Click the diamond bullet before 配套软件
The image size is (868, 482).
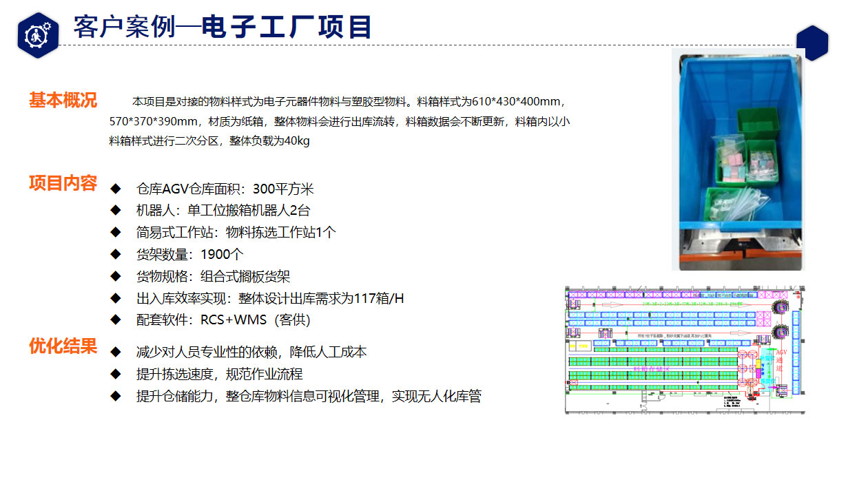116,319
